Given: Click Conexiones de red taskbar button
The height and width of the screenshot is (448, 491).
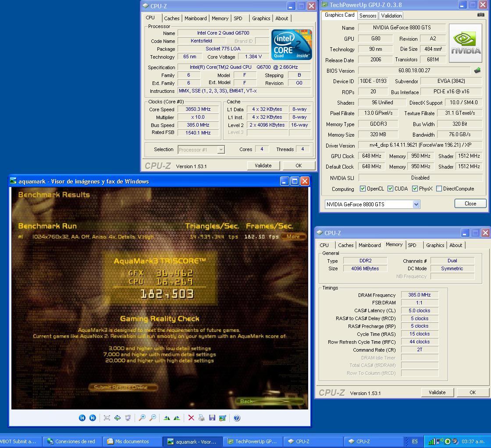Looking at the screenshot, I should pyautogui.click(x=72, y=441).
